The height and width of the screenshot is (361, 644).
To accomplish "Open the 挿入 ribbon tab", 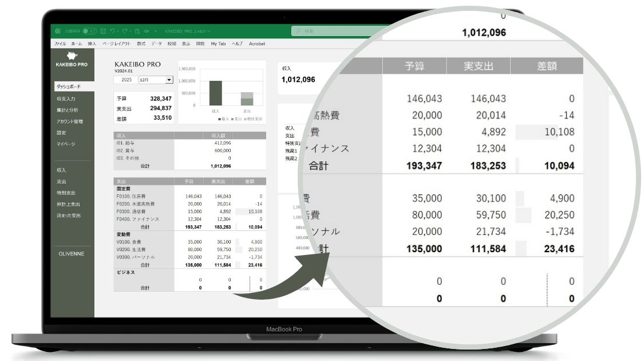I will (92, 44).
